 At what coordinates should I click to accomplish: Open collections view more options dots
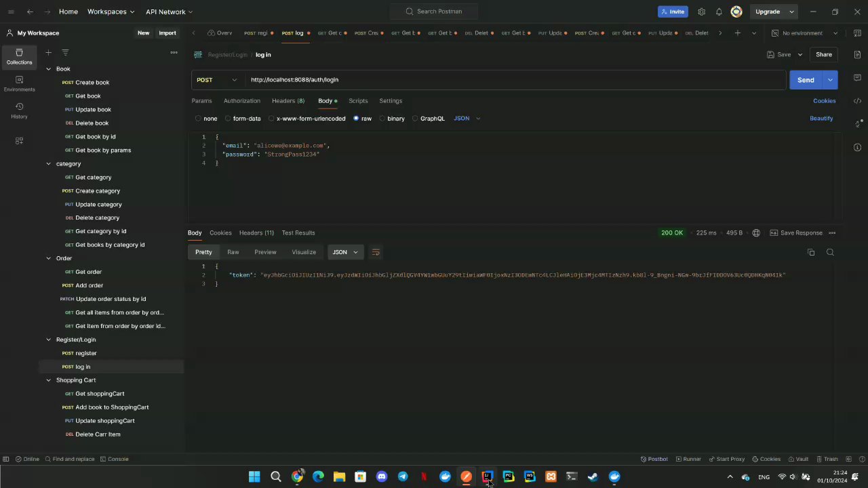click(174, 52)
